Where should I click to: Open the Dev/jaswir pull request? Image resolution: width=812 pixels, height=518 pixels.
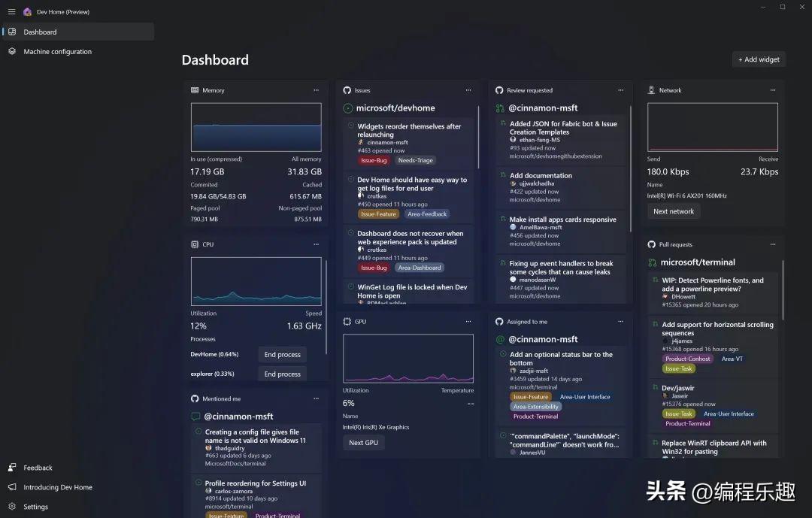(x=713, y=406)
